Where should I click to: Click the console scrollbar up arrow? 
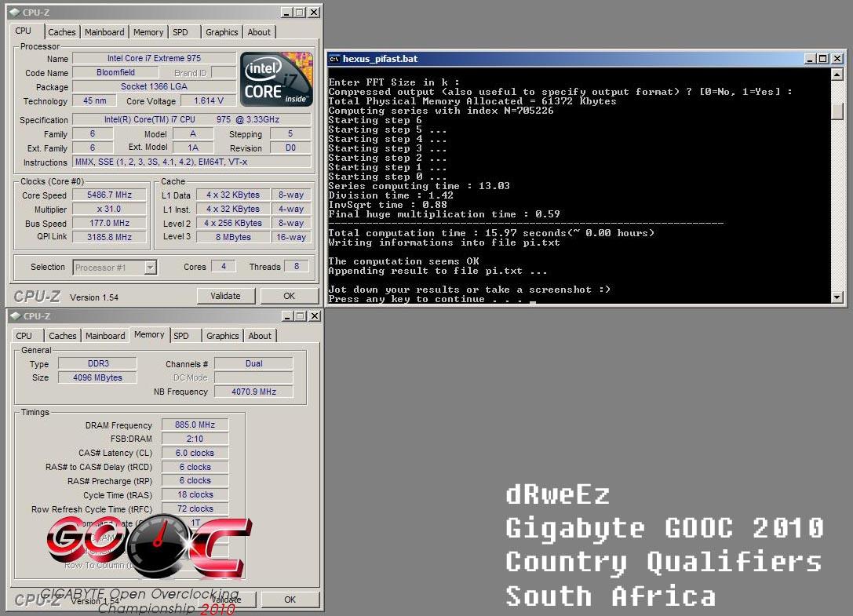pyautogui.click(x=837, y=74)
